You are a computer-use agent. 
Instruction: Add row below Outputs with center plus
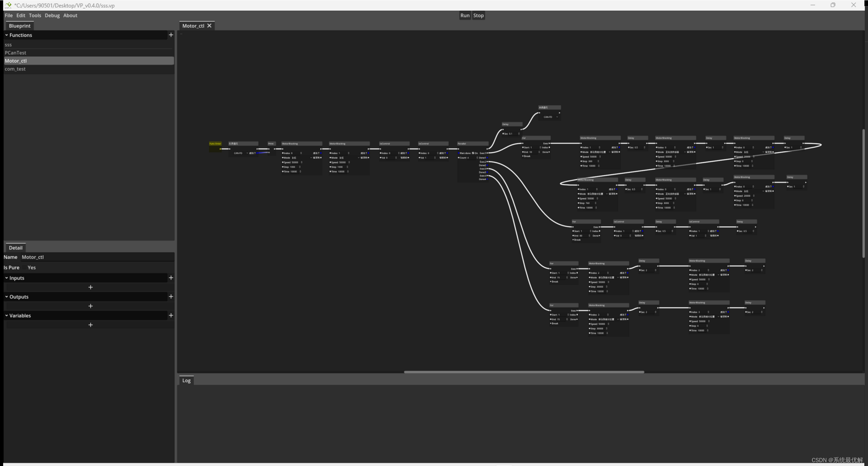pyautogui.click(x=90, y=306)
